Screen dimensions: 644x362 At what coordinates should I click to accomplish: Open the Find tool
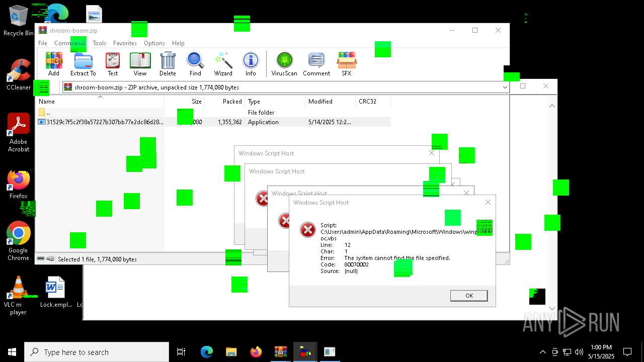pos(195,64)
